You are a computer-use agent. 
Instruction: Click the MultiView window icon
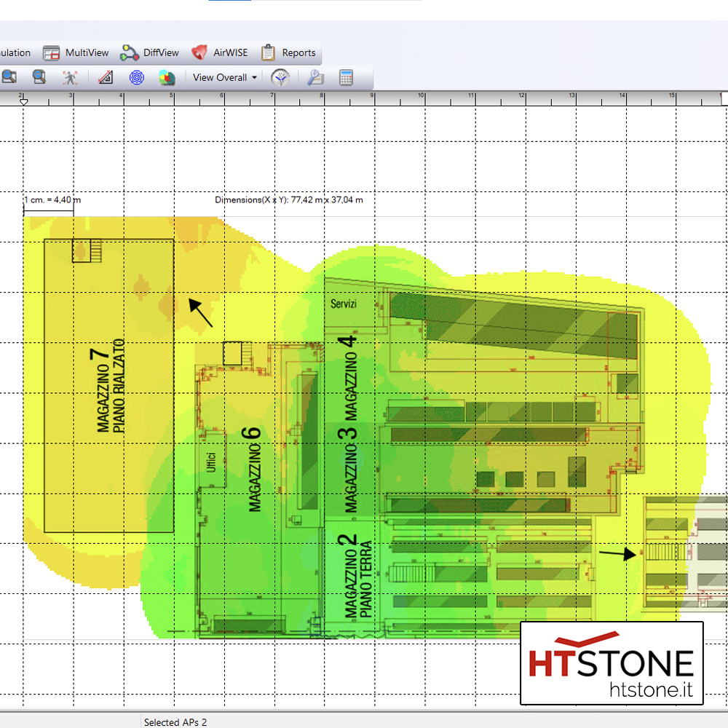[x=51, y=53]
